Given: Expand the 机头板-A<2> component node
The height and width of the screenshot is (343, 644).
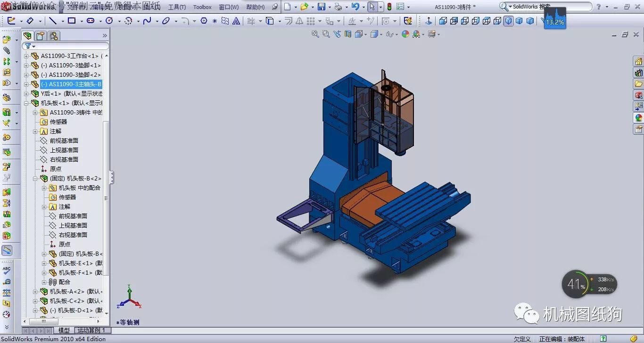Looking at the screenshot, I should pyautogui.click(x=35, y=292).
